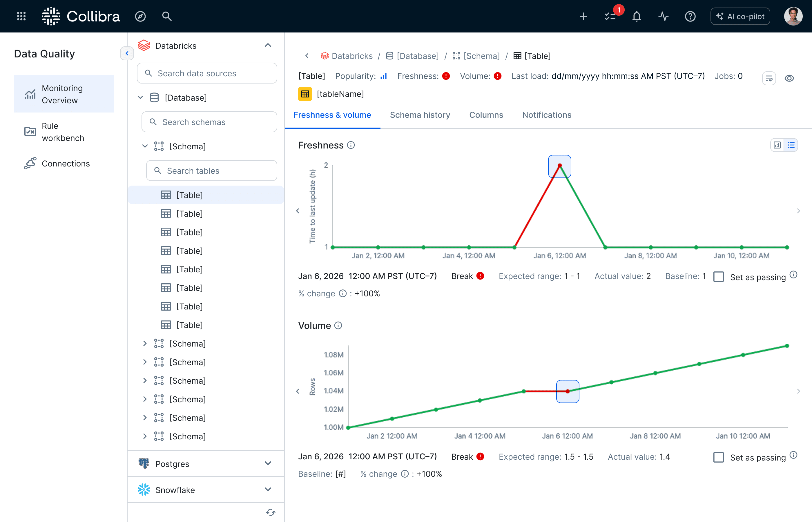Switch to chart view toggle
The width and height of the screenshot is (812, 522).
click(x=777, y=145)
